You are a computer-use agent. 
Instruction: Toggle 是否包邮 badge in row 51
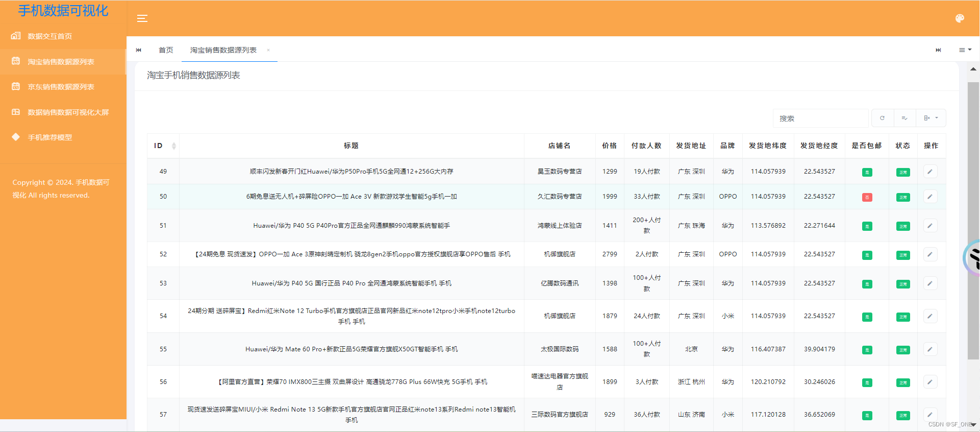click(x=867, y=226)
